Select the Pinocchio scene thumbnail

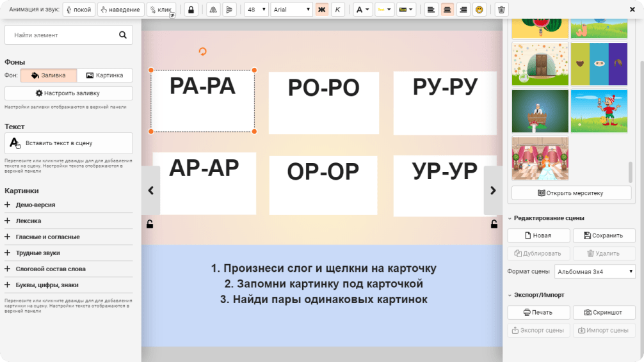tap(599, 111)
